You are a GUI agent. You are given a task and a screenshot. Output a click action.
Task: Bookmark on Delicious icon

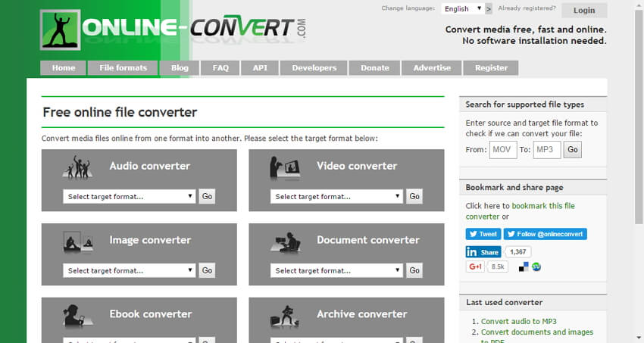[524, 267]
